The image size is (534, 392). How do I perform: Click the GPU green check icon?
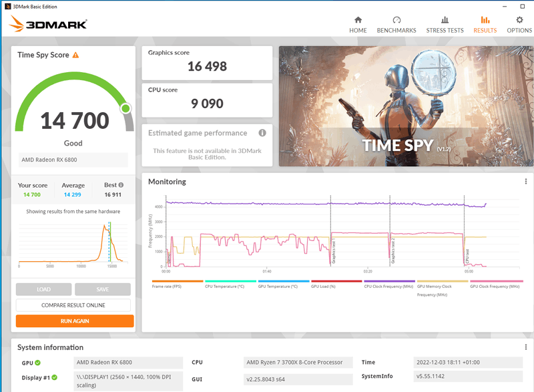tap(37, 363)
